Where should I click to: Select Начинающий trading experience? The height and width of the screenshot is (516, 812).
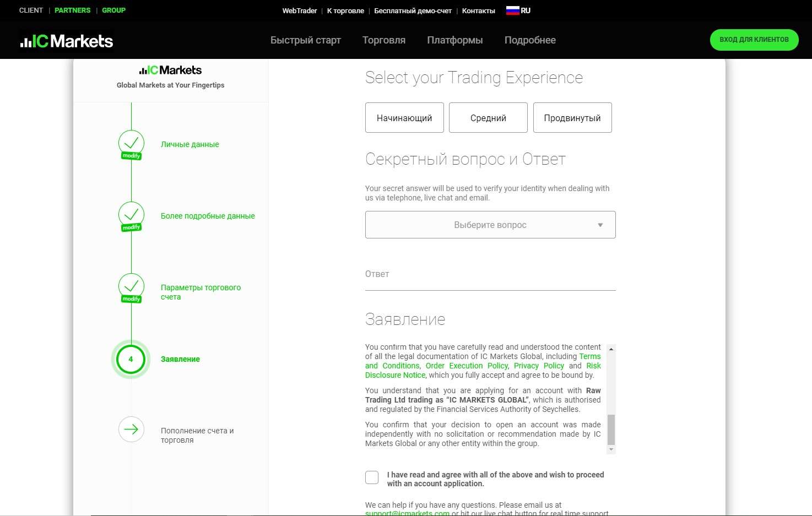tap(404, 117)
